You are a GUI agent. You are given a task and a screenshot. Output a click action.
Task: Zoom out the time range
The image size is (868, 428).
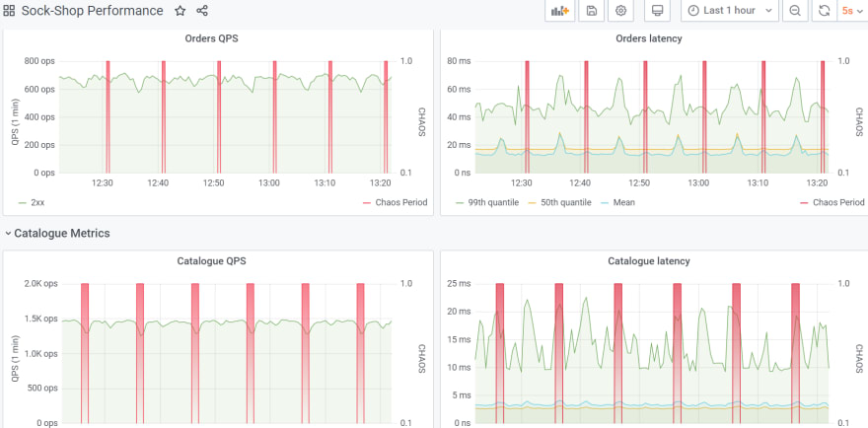pyautogui.click(x=795, y=11)
